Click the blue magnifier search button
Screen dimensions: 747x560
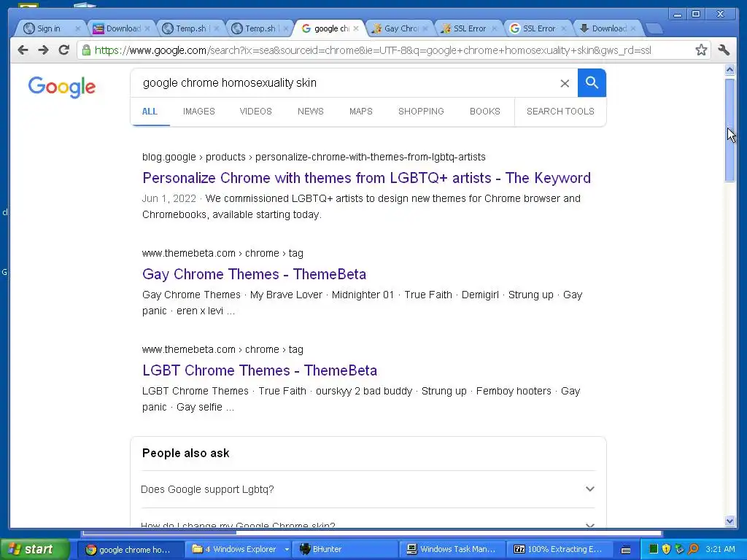coord(592,83)
